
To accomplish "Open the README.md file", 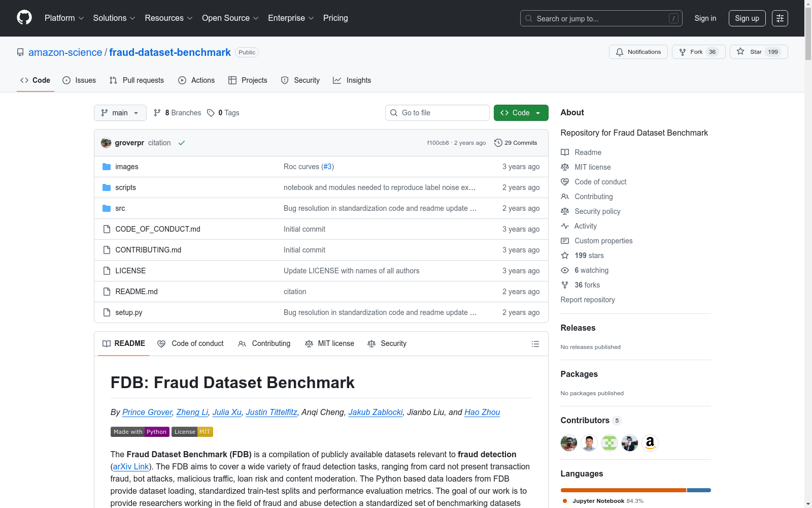I will 137,292.
